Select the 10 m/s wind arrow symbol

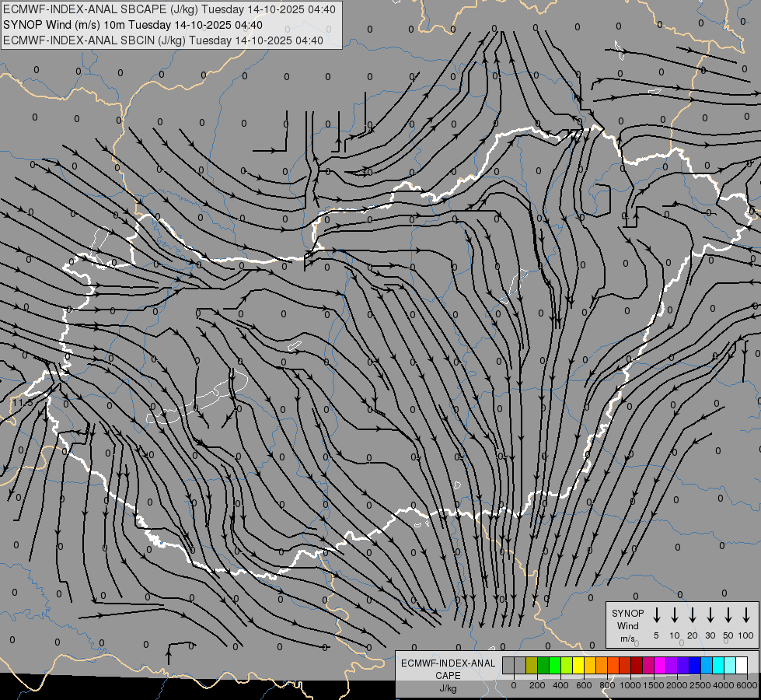pyautogui.click(x=674, y=615)
